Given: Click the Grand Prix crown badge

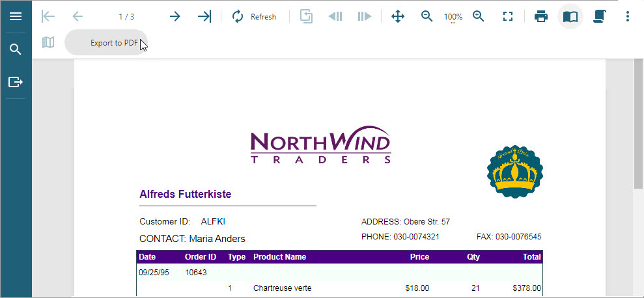Looking at the screenshot, I should (x=514, y=172).
